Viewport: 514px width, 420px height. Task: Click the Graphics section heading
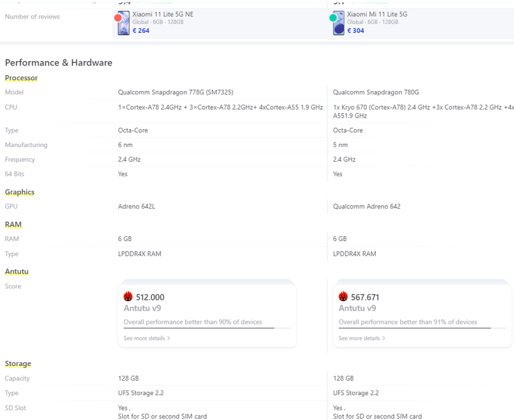click(x=20, y=192)
